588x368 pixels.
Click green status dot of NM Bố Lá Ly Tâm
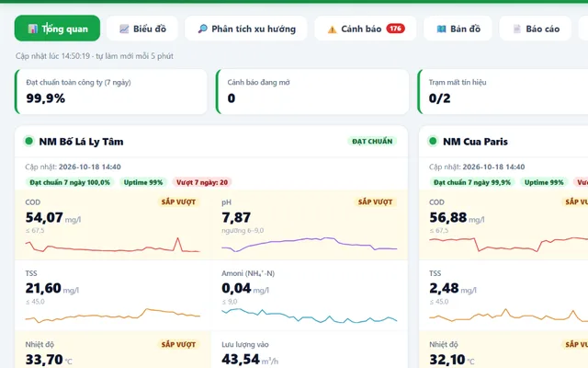28,141
